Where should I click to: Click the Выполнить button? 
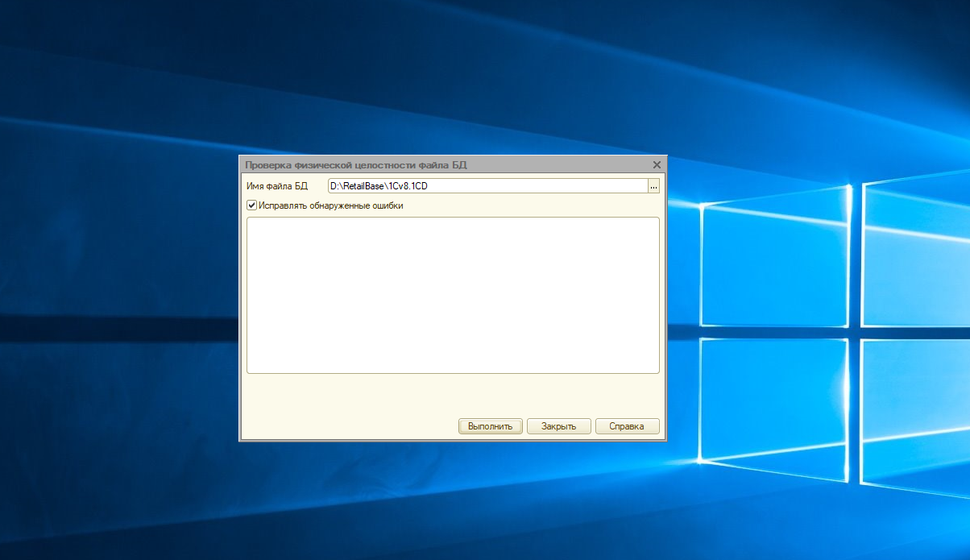coord(491,426)
